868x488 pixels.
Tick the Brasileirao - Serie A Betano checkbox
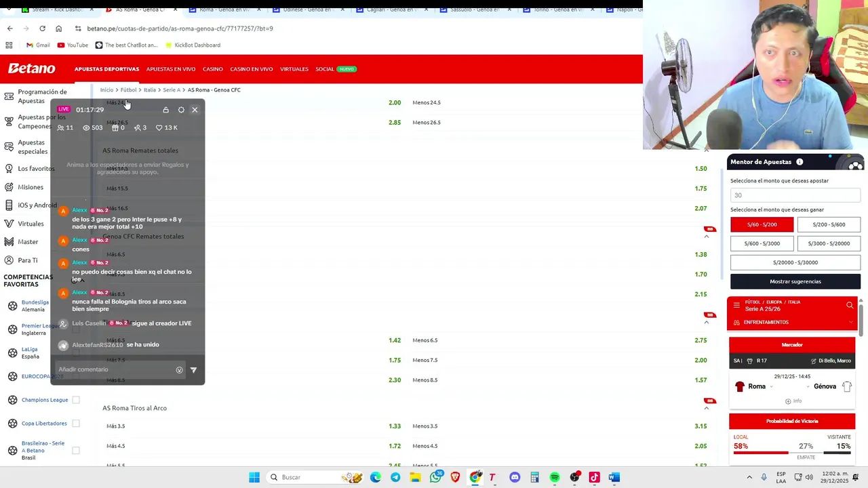coord(76,450)
